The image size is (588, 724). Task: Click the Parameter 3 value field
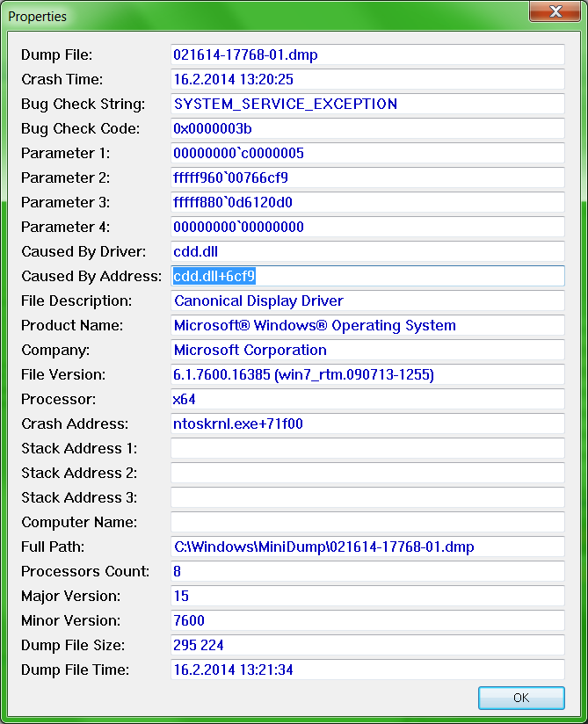pos(367,202)
